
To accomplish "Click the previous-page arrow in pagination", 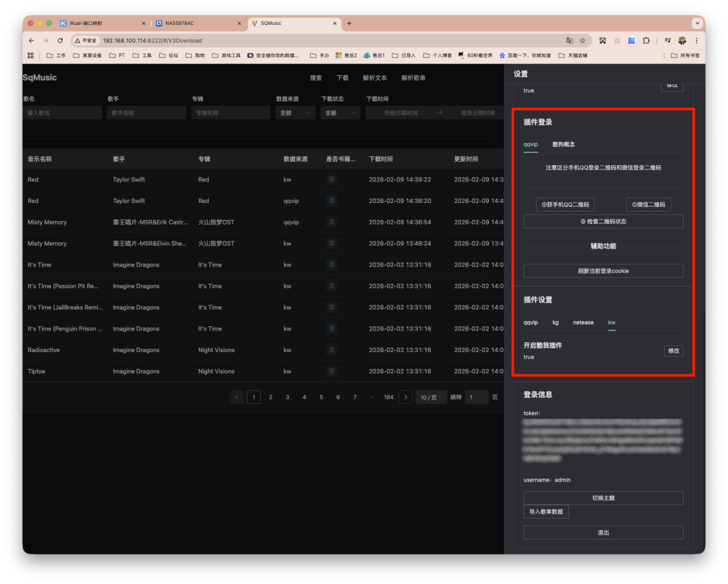I will pos(237,397).
